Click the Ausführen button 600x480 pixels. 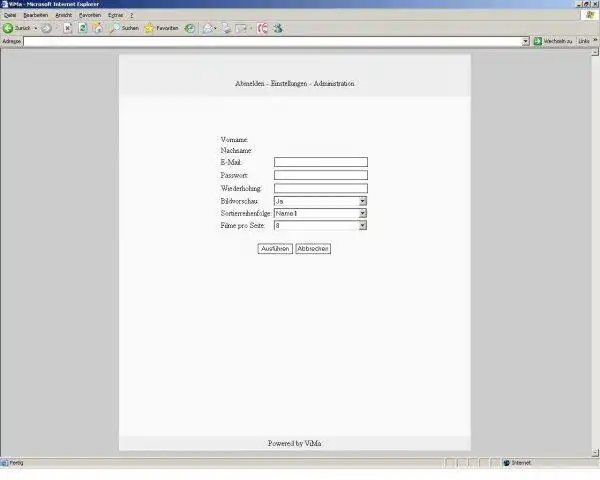pos(275,248)
